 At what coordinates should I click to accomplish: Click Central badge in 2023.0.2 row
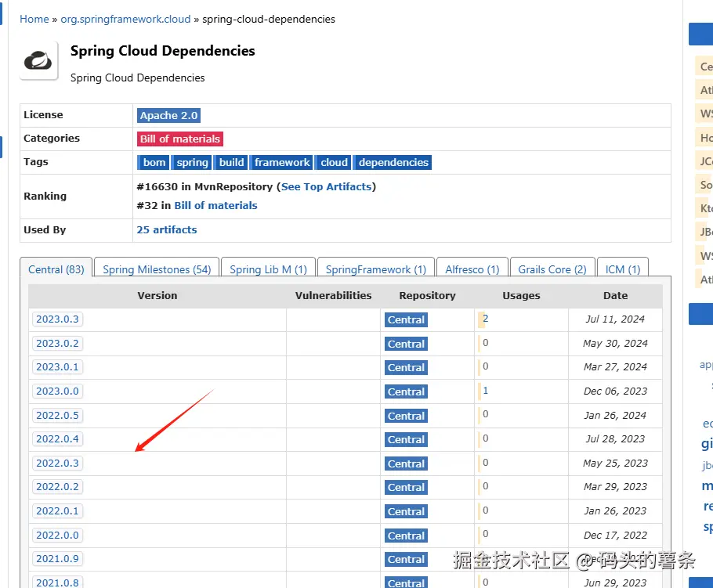[x=406, y=344]
